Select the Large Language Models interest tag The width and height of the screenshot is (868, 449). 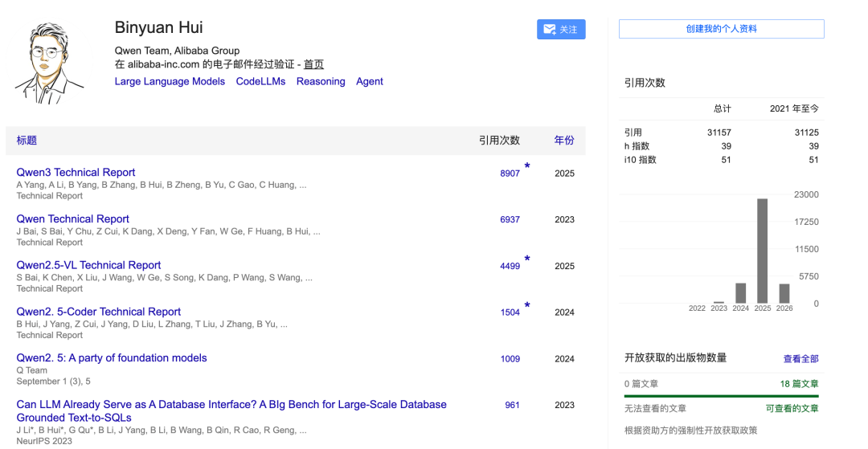tap(170, 82)
